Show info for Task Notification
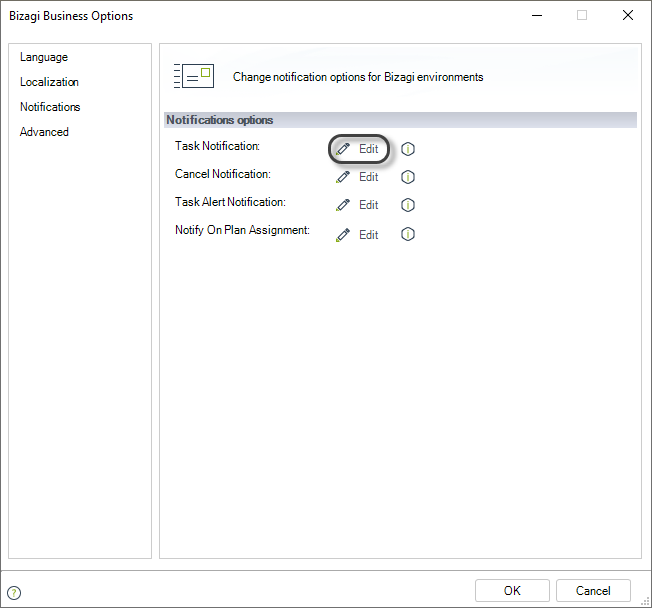652x608 pixels. click(408, 149)
